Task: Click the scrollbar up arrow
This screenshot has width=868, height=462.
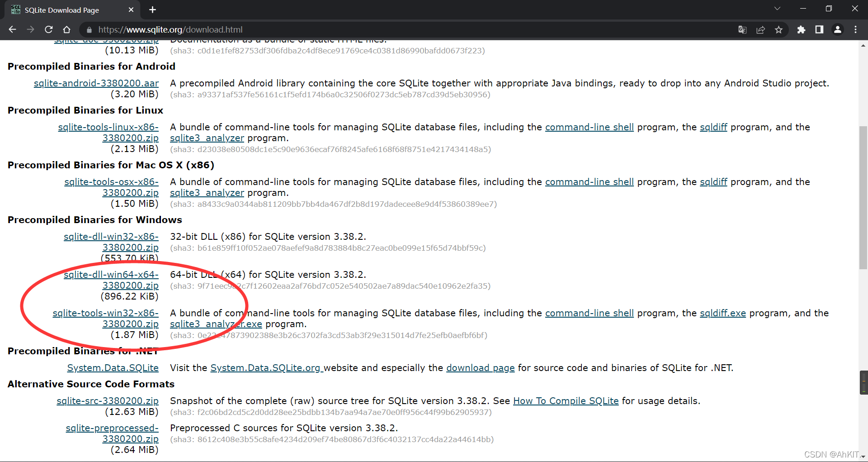Action: (863, 45)
